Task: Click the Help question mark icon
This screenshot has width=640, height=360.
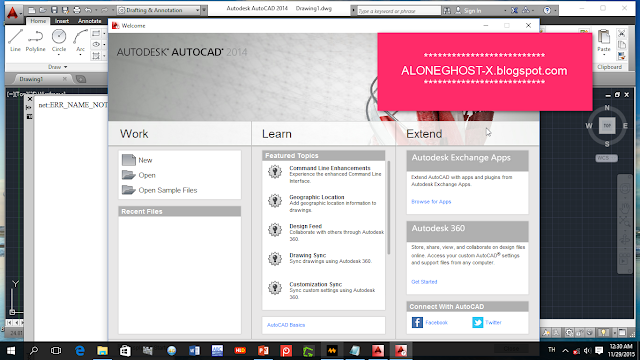Action: point(547,11)
